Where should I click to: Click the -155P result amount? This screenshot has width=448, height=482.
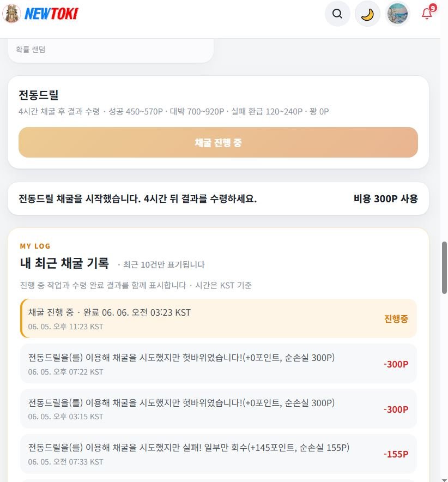(x=396, y=454)
